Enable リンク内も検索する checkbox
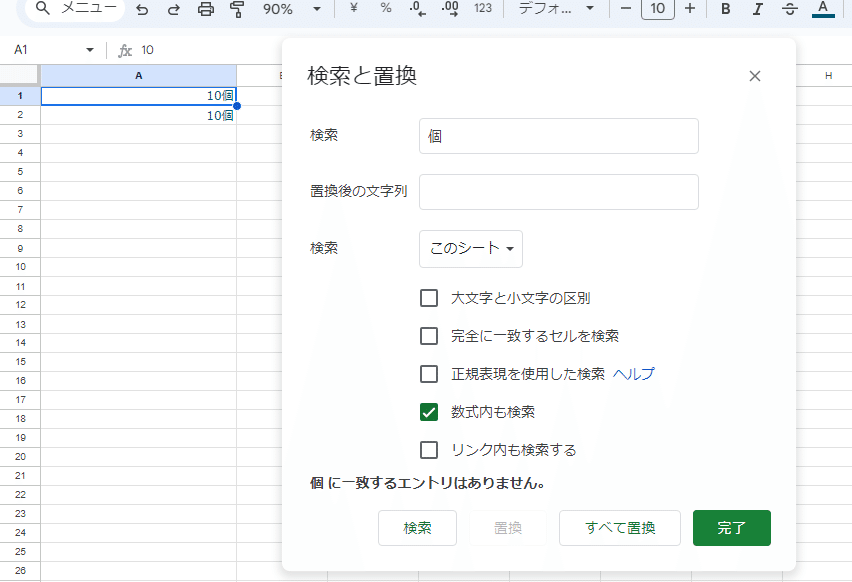The height and width of the screenshot is (582, 852). [x=429, y=450]
